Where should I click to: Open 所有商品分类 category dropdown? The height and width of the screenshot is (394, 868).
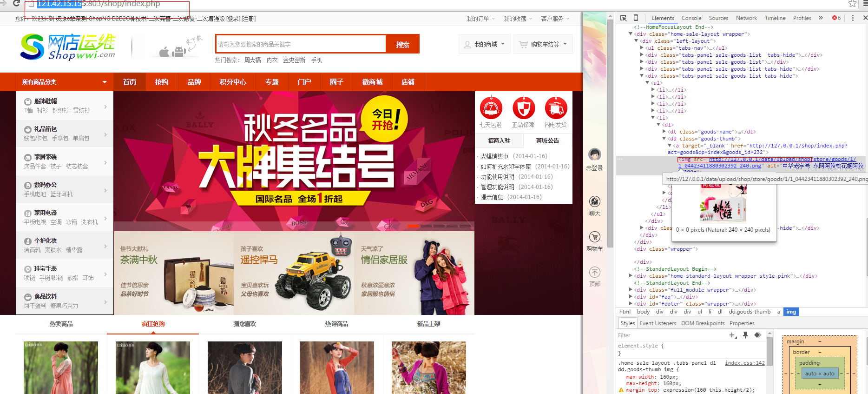click(65, 82)
